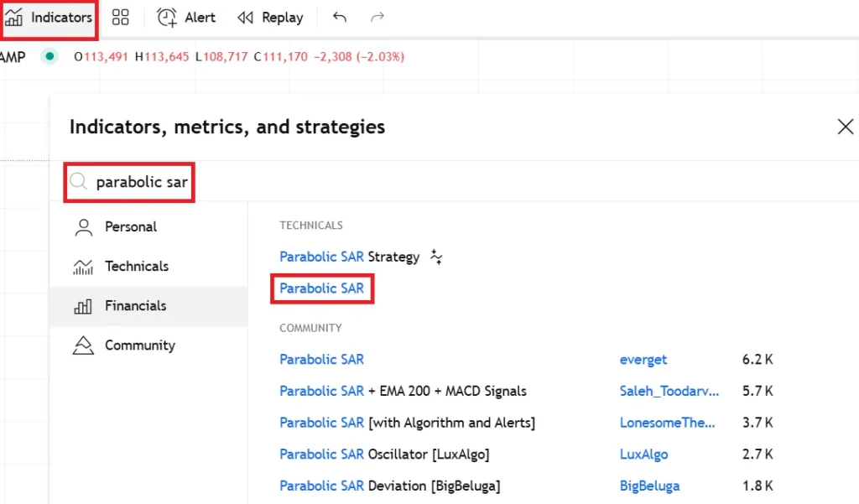Close the Indicators dialog
Image resolution: width=859 pixels, height=504 pixels.
point(845,127)
